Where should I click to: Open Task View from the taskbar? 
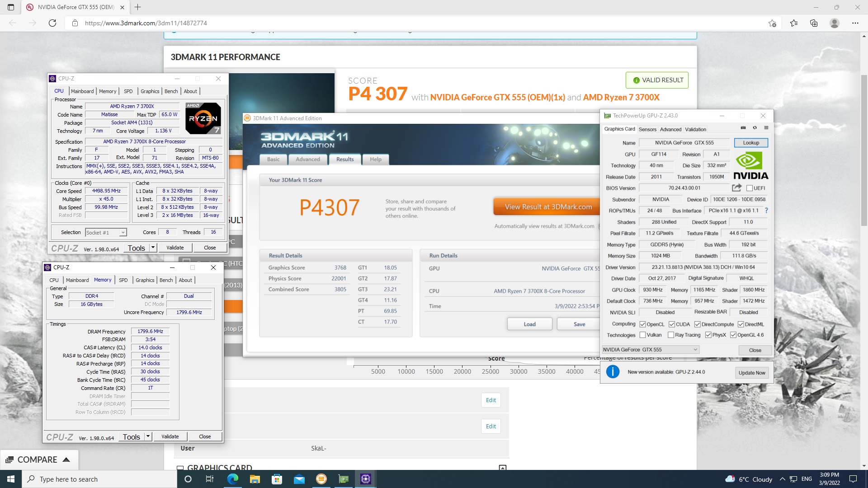209,479
